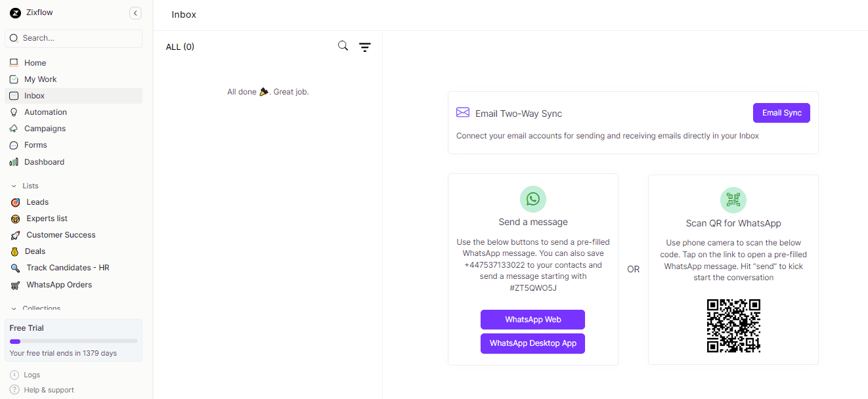Viewport: 868px width, 399px height.
Task: Collapse the left sidebar with the chevron
Action: click(x=135, y=12)
